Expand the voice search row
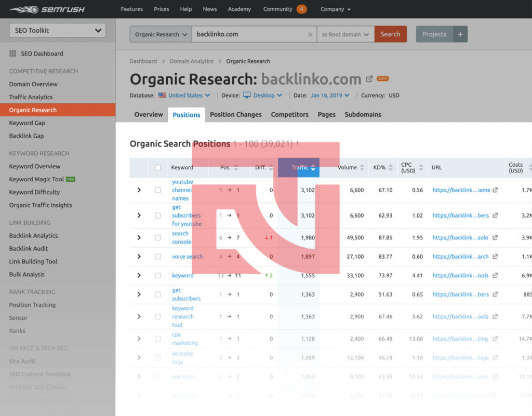This screenshot has width=532, height=416. coord(139,257)
